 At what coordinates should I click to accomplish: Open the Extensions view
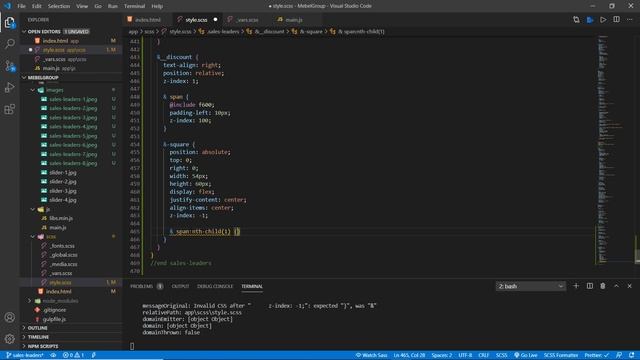tap(10, 109)
